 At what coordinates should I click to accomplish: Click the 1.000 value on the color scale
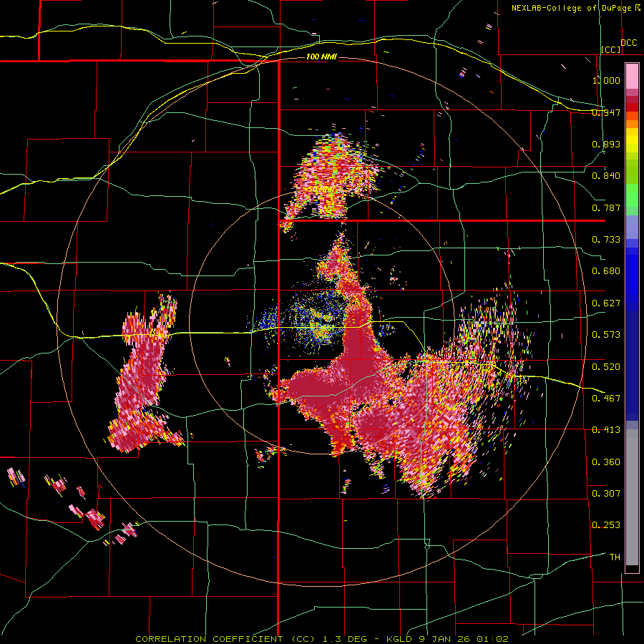click(x=606, y=80)
